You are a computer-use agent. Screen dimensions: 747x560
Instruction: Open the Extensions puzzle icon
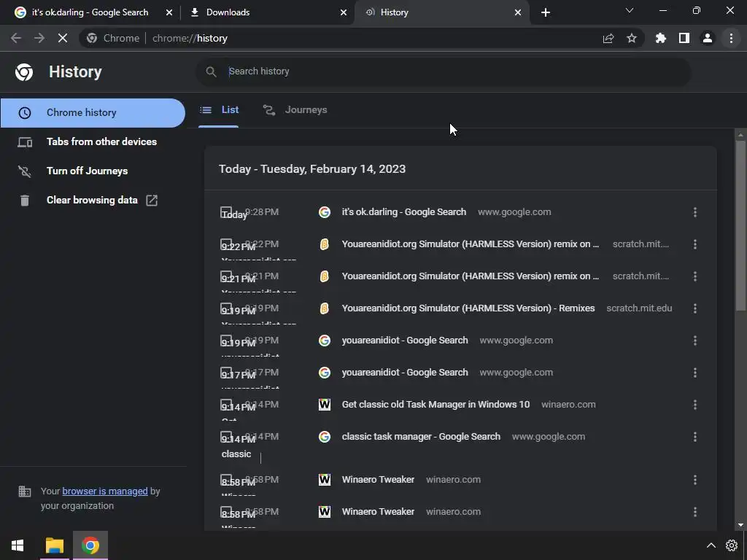click(x=661, y=38)
